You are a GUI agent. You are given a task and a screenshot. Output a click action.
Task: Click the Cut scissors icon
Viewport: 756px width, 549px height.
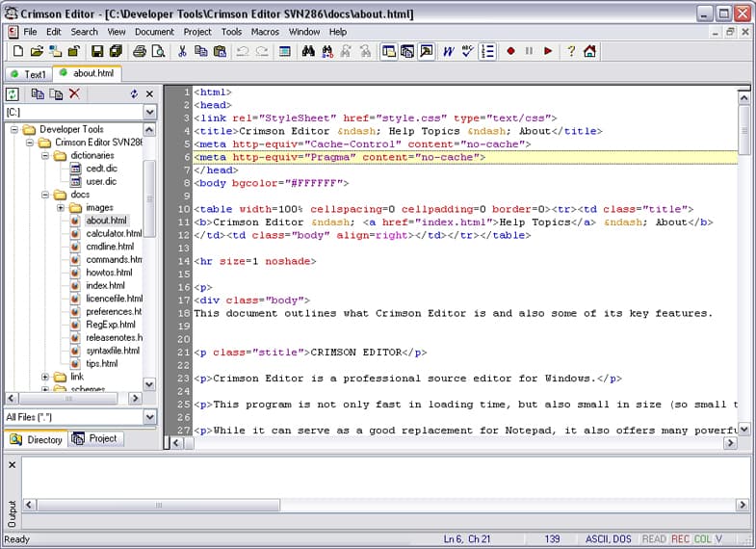tap(182, 51)
